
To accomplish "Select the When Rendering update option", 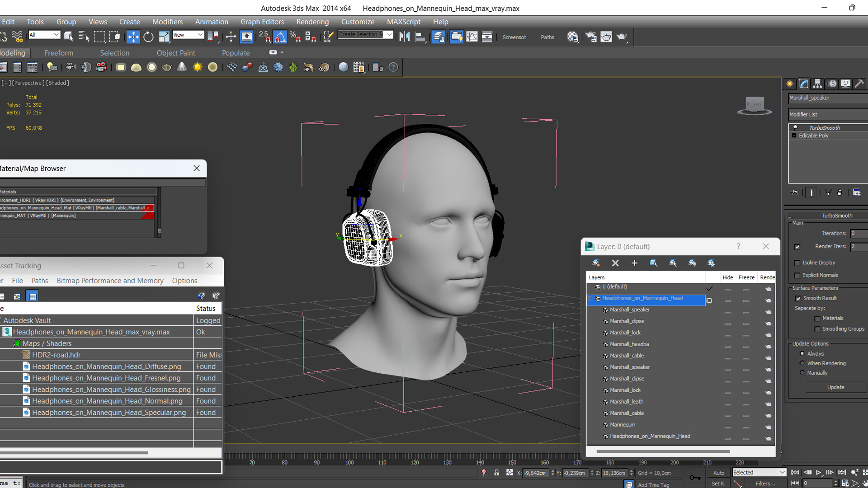I will coord(802,363).
